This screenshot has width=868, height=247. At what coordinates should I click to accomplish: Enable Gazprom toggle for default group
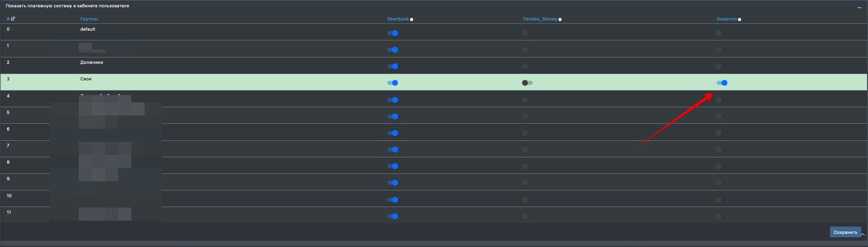coord(719,33)
